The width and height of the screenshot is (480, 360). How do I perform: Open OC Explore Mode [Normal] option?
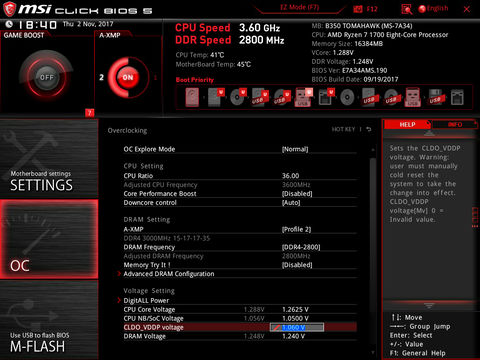(x=240, y=149)
